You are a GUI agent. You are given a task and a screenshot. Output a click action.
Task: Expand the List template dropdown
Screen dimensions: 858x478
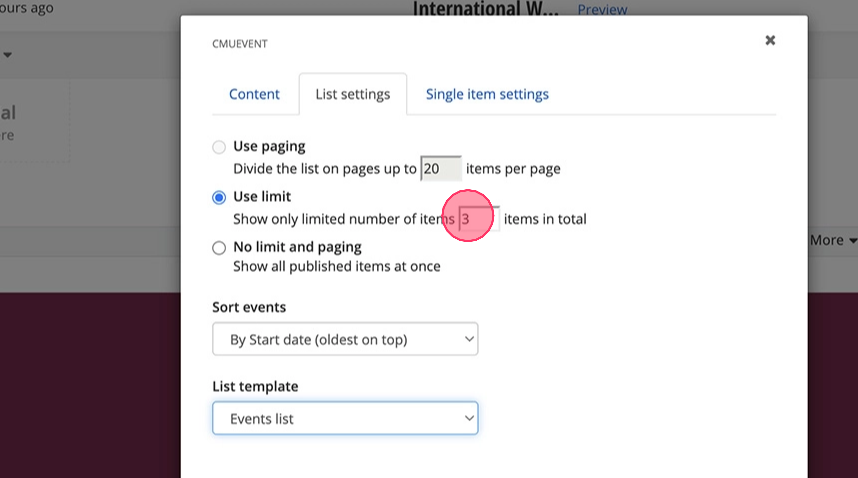[x=345, y=419]
